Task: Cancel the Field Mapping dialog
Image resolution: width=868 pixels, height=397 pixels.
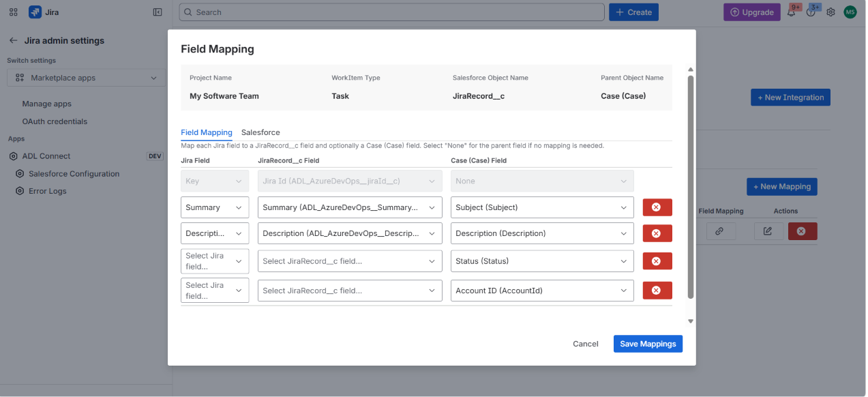Action: point(586,344)
